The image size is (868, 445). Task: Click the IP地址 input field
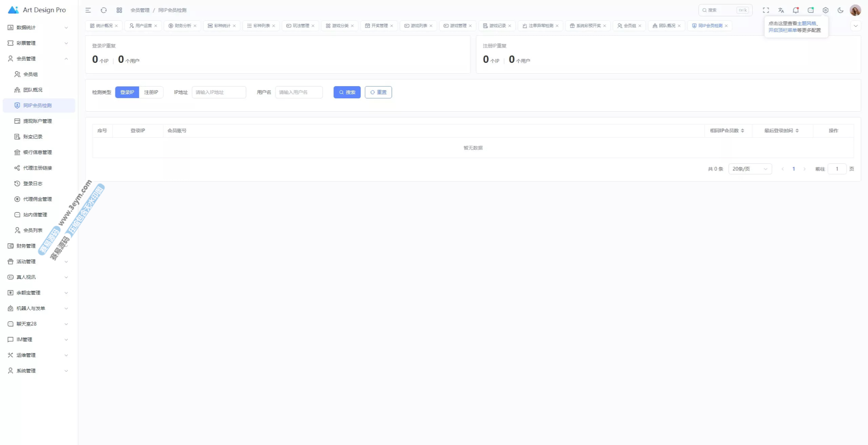(219, 92)
